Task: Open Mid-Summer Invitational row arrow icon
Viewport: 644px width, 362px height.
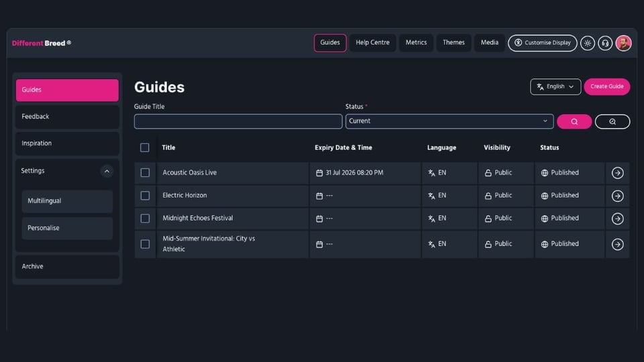Action: click(x=617, y=244)
